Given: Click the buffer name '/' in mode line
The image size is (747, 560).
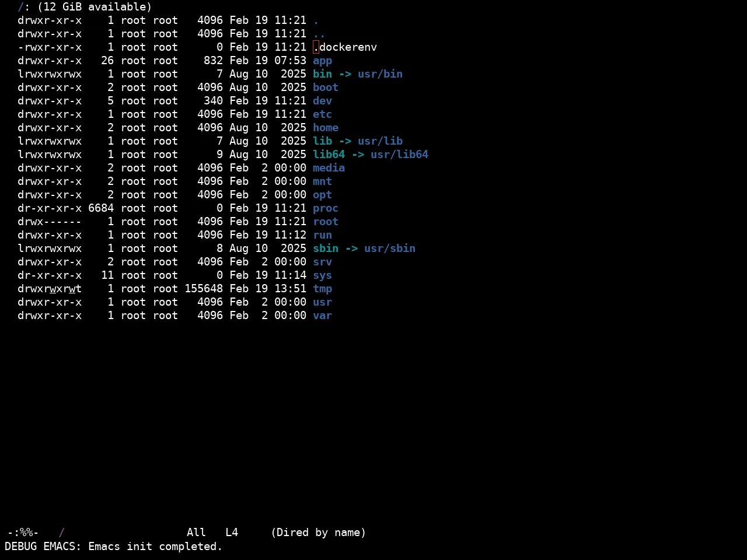Looking at the screenshot, I should point(62,533).
